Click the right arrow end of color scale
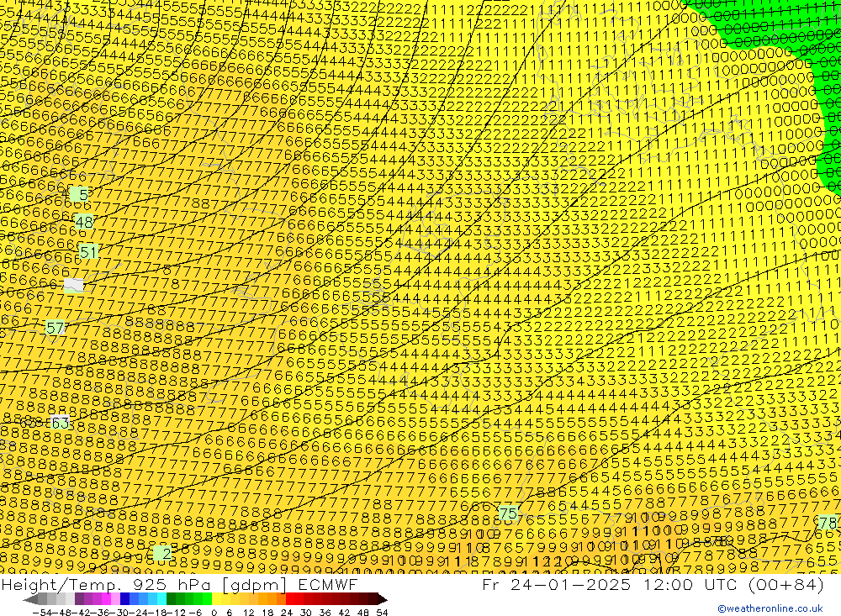 [x=382, y=599]
